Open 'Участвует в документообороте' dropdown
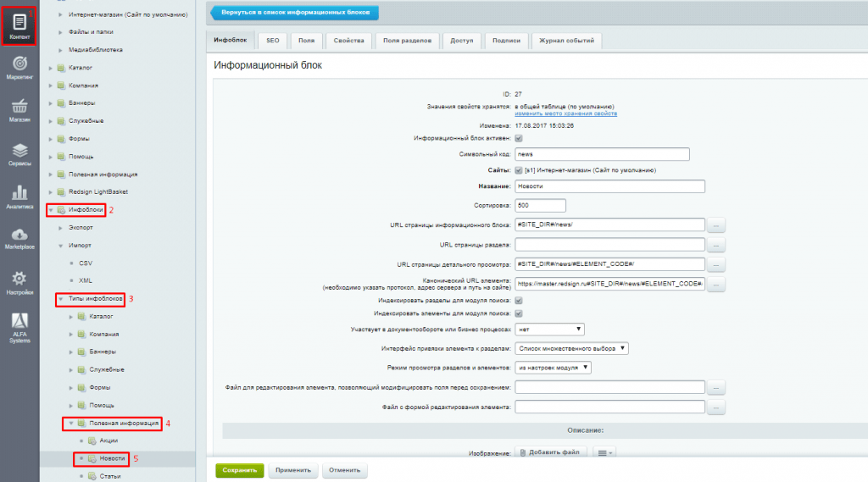The width and height of the screenshot is (868, 482). [x=548, y=329]
